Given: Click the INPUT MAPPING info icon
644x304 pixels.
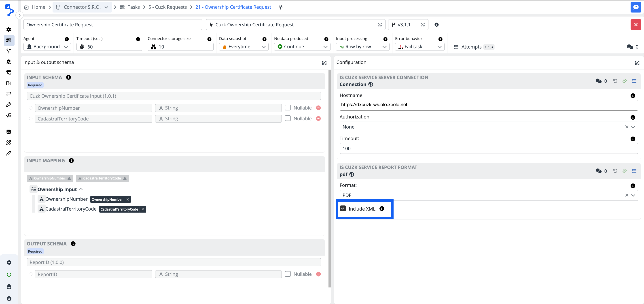Looking at the screenshot, I should click(71, 160).
